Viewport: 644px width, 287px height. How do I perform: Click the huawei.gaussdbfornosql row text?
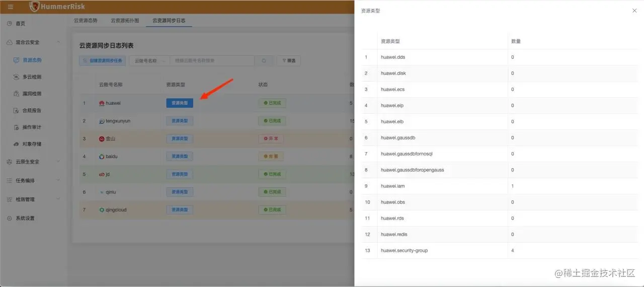[407, 154]
